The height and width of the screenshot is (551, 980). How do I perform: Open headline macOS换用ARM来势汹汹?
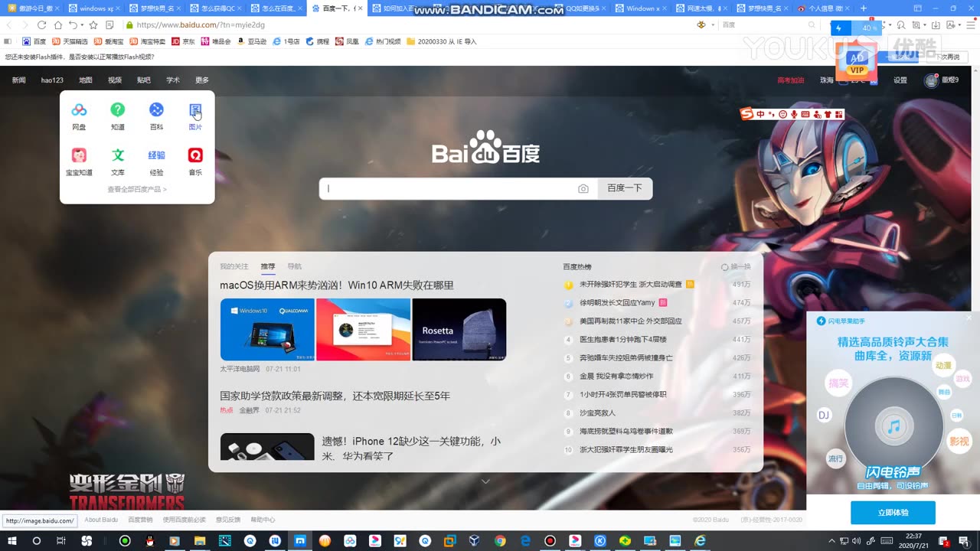337,285
